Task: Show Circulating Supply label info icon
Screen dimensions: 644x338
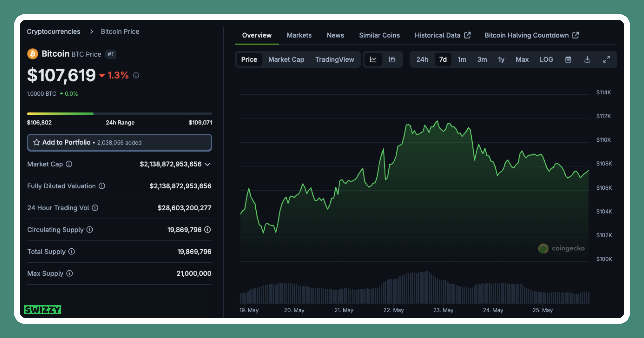Action: click(90, 230)
